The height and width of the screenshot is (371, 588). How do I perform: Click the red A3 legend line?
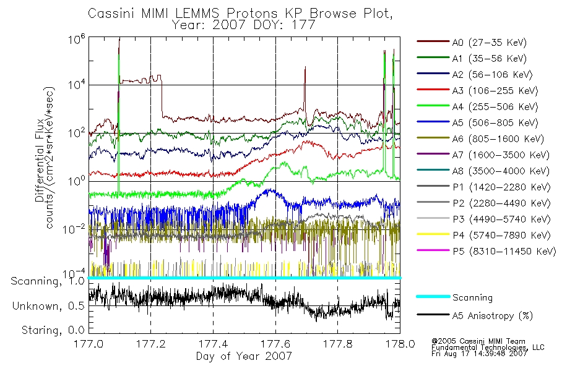433,90
